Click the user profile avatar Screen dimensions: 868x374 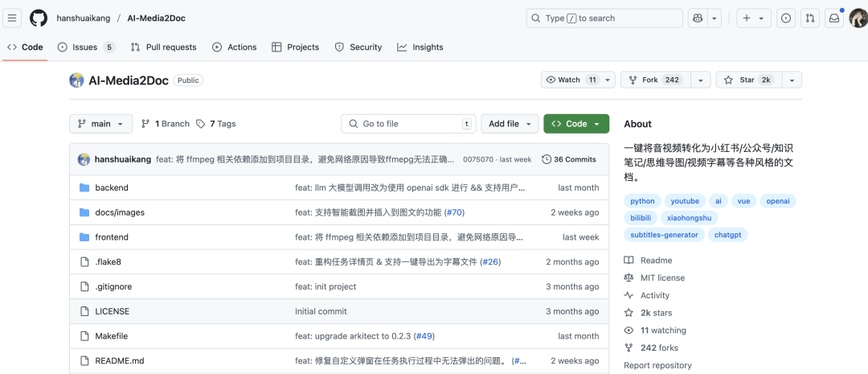pos(858,18)
